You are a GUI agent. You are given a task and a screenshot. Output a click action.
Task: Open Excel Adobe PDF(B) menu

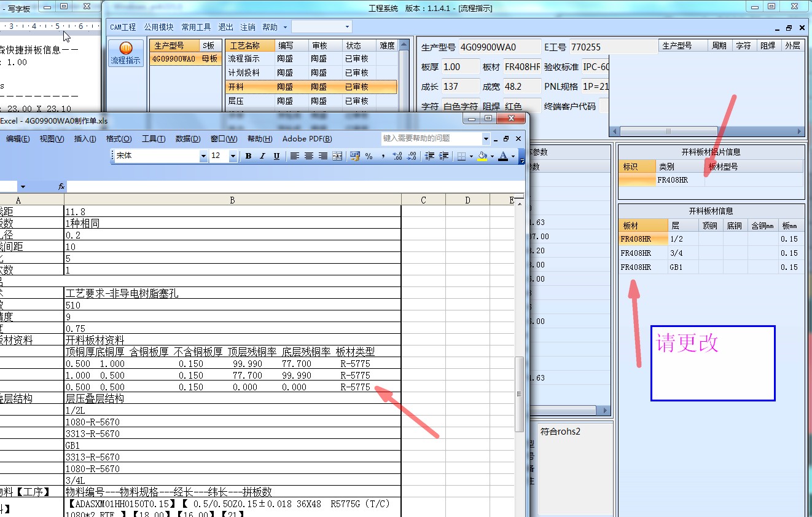307,139
